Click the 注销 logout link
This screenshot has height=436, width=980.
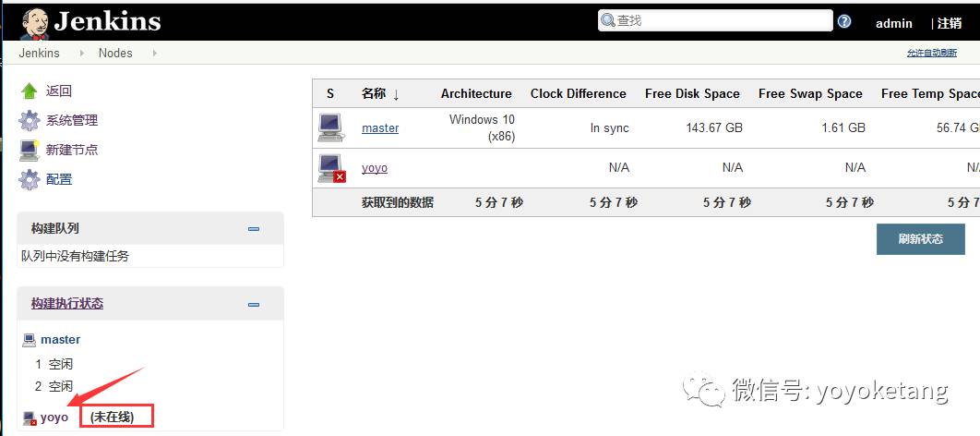950,23
